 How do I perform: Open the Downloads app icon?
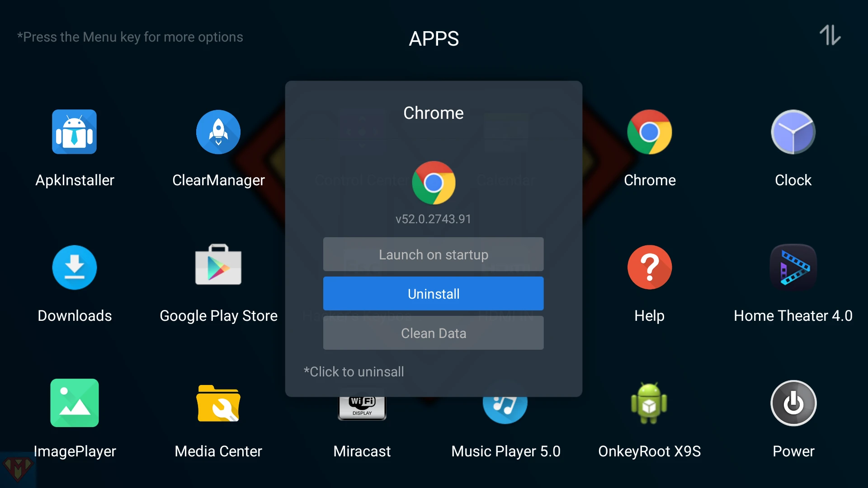point(75,267)
